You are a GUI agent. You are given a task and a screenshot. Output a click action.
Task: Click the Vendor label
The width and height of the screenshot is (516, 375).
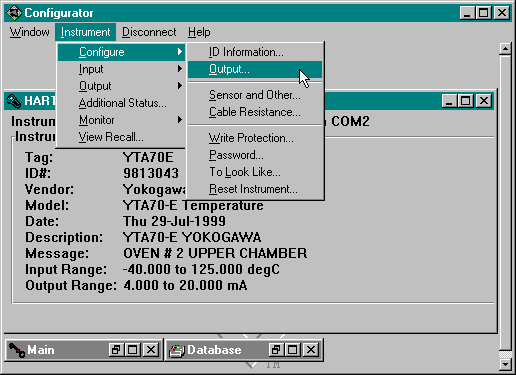50,189
